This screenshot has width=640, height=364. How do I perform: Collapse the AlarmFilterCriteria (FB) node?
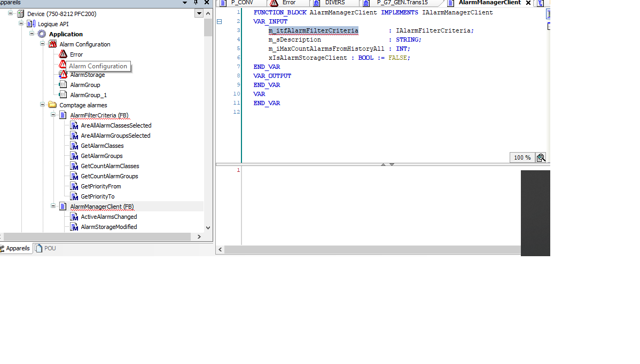pyautogui.click(x=53, y=115)
